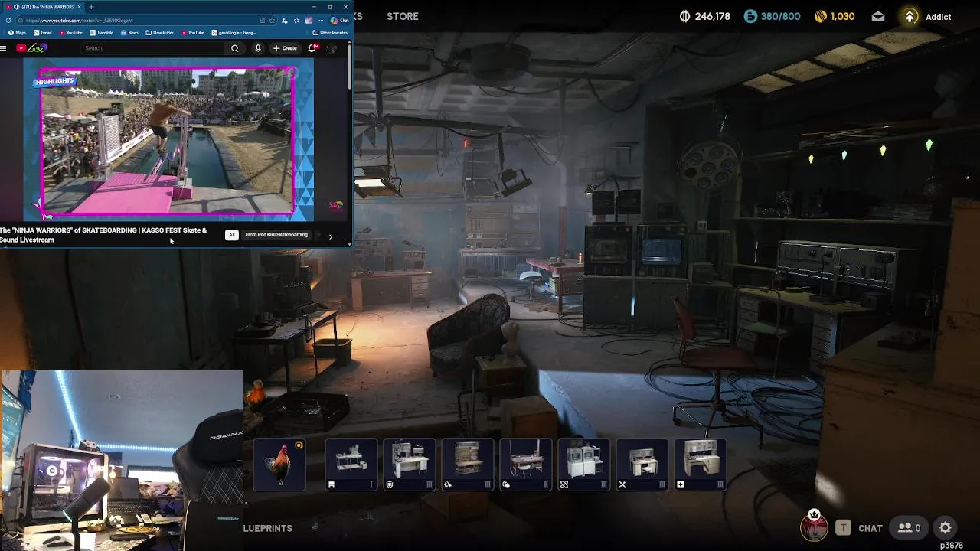
Task: Open the gmail.login Google bookmark
Action: tap(234, 33)
